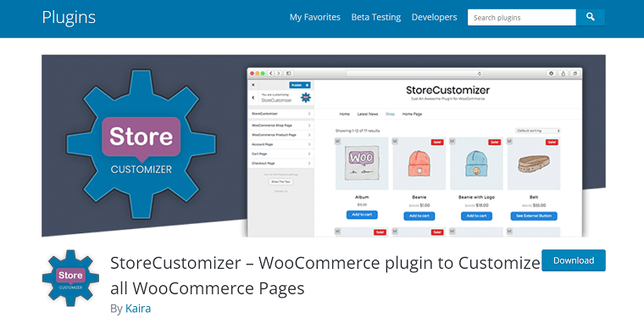644x335 pixels.
Task: Expand Account Page section
Action: [281, 144]
